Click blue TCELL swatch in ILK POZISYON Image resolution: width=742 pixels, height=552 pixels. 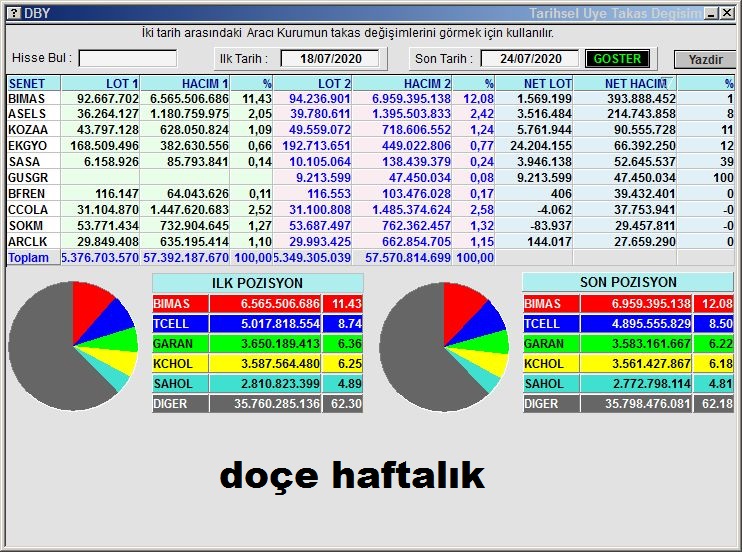point(180,324)
